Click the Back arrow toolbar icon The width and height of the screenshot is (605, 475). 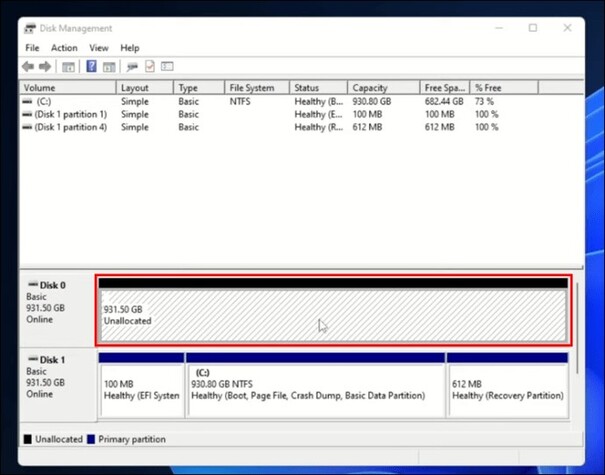tap(28, 67)
